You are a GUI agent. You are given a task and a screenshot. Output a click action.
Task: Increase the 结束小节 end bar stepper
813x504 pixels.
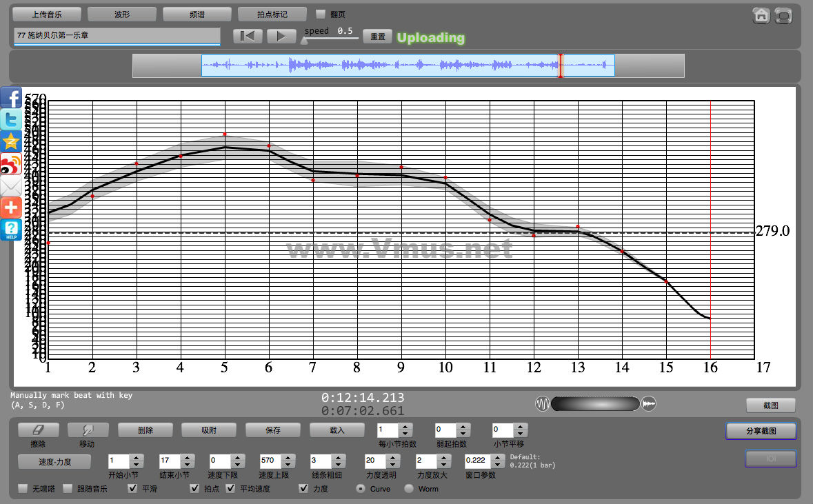pos(187,457)
